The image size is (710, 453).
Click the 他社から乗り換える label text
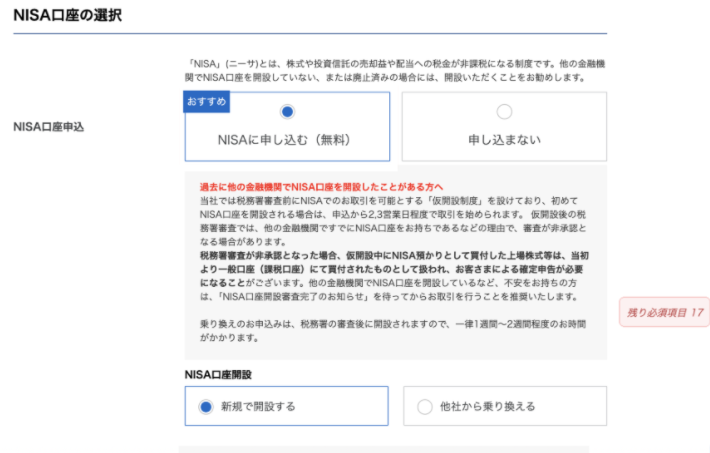point(488,406)
